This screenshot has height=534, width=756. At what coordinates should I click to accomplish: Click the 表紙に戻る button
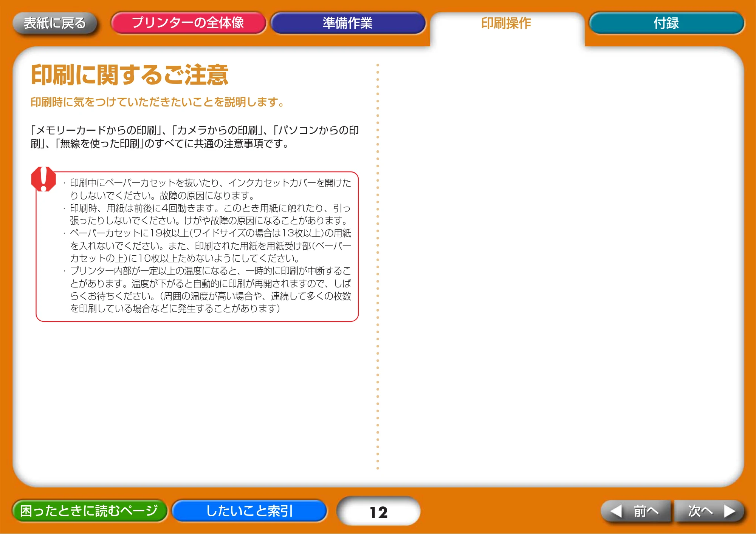point(55,23)
